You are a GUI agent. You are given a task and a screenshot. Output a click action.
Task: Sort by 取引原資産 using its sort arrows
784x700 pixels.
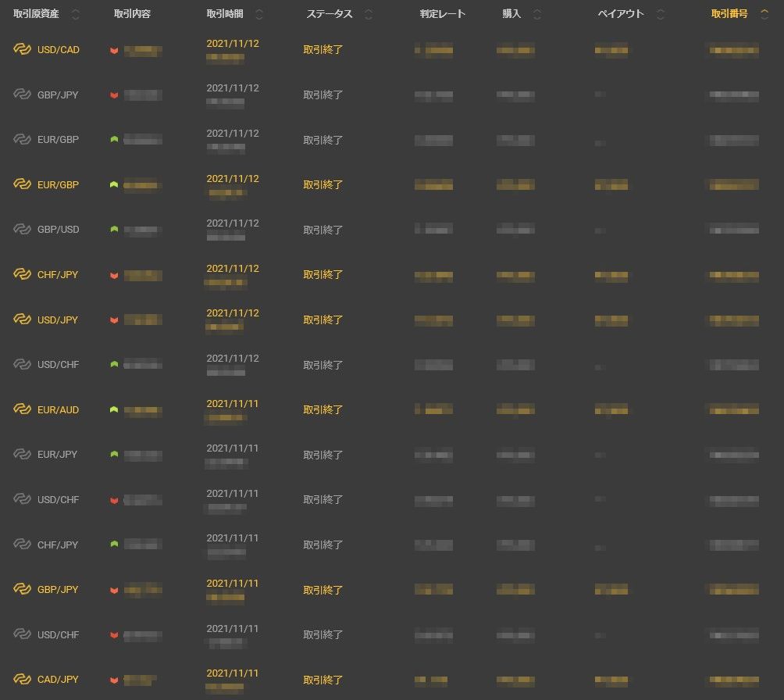pos(75,14)
